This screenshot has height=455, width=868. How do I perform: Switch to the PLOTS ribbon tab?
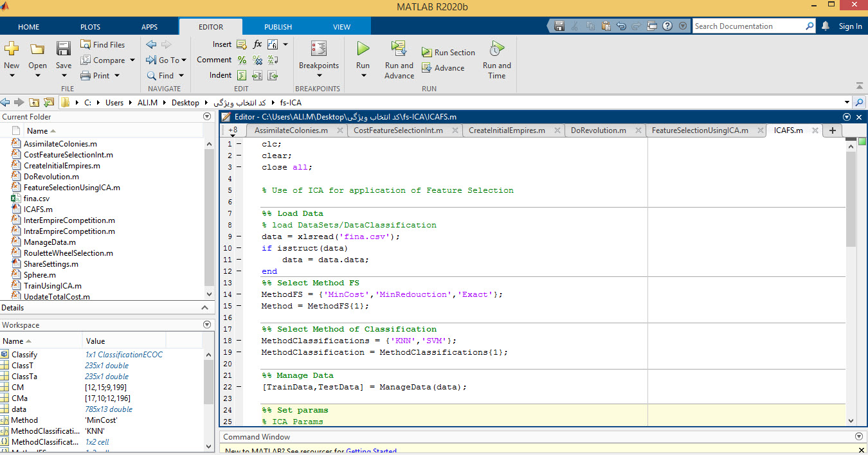tap(91, 27)
